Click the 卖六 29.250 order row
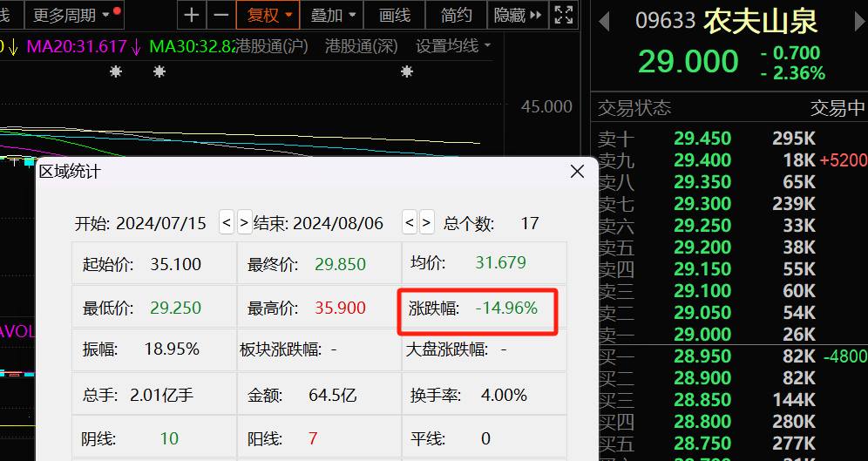The image size is (868, 461). pos(733,225)
